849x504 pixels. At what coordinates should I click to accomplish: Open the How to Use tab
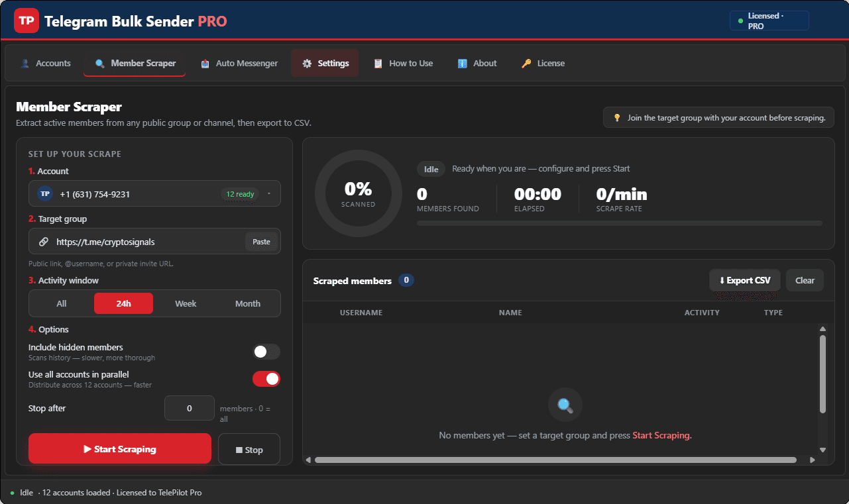(403, 64)
